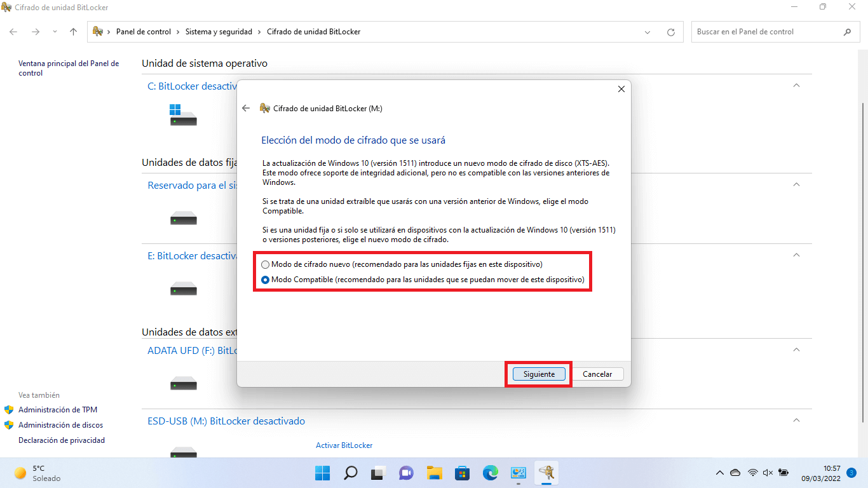Click the E: drive icon
The image size is (868, 488).
click(183, 290)
